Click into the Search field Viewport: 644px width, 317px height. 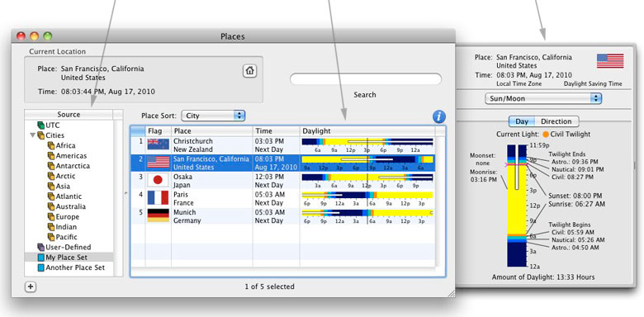[x=366, y=79]
